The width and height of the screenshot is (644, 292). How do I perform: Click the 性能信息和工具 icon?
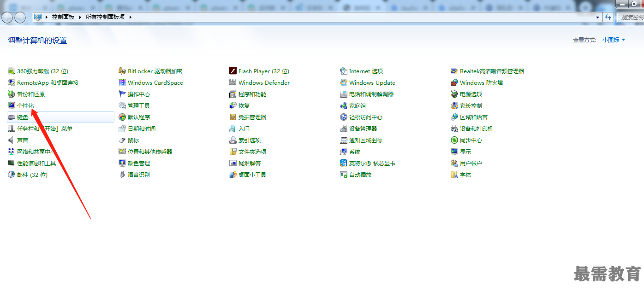click(x=12, y=163)
